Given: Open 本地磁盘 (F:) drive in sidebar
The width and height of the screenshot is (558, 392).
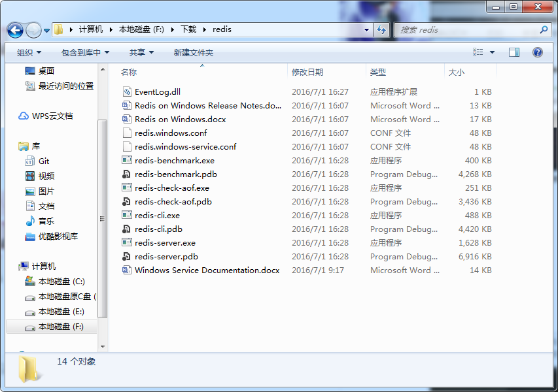Looking at the screenshot, I should tap(61, 327).
